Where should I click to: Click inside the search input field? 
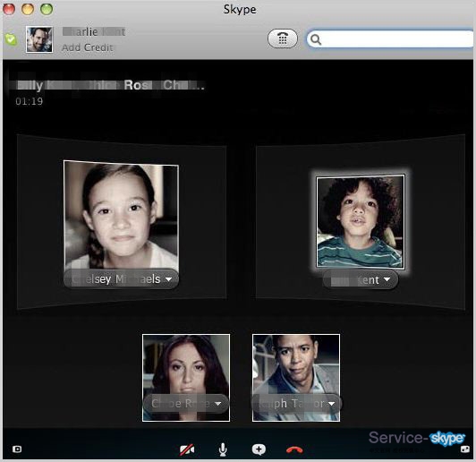[395, 39]
